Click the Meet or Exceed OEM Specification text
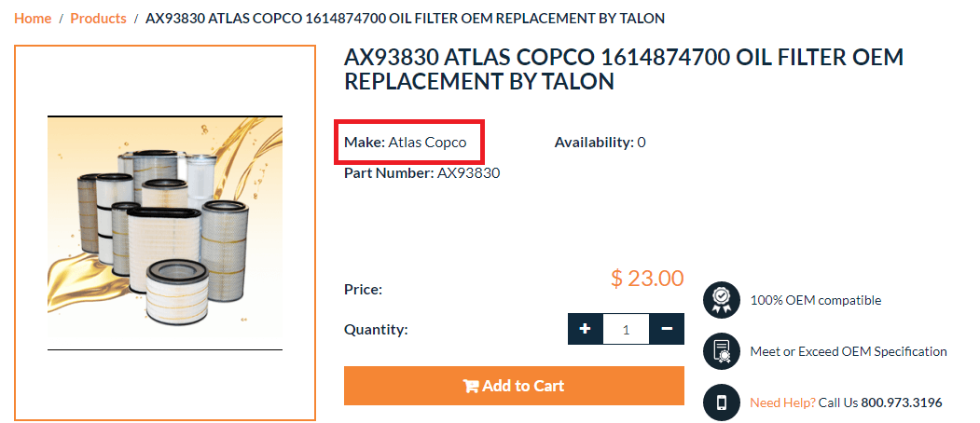This screenshot has width=980, height=423. pyautogui.click(x=848, y=351)
